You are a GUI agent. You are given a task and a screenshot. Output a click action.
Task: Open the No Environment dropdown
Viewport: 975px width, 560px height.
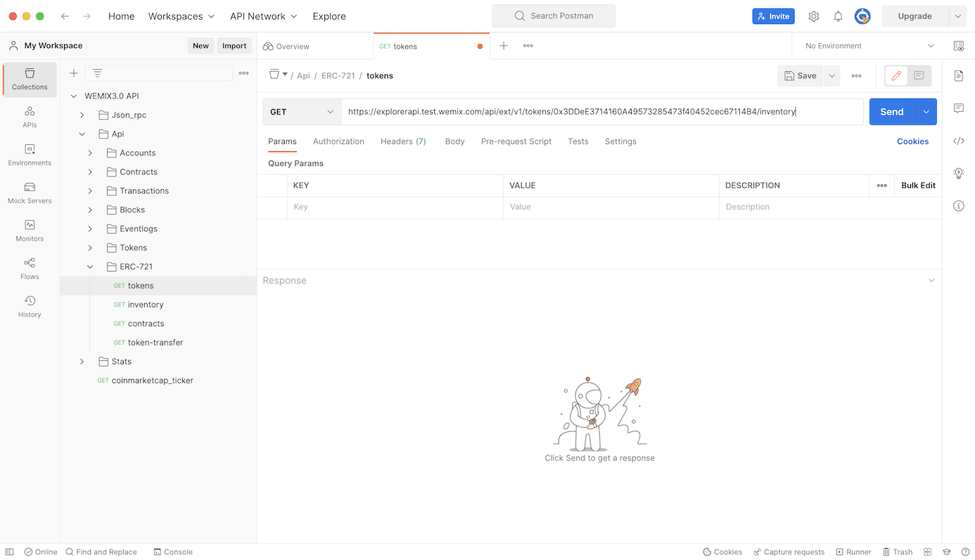(869, 46)
